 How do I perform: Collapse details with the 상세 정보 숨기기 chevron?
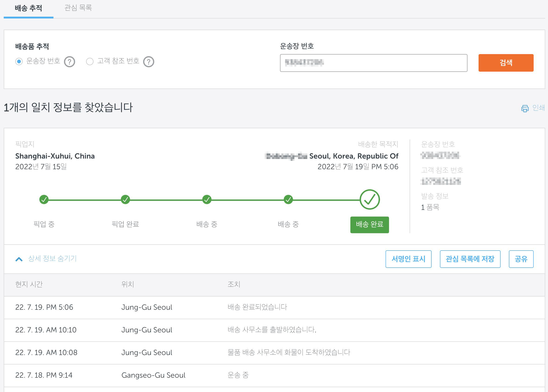click(x=19, y=259)
